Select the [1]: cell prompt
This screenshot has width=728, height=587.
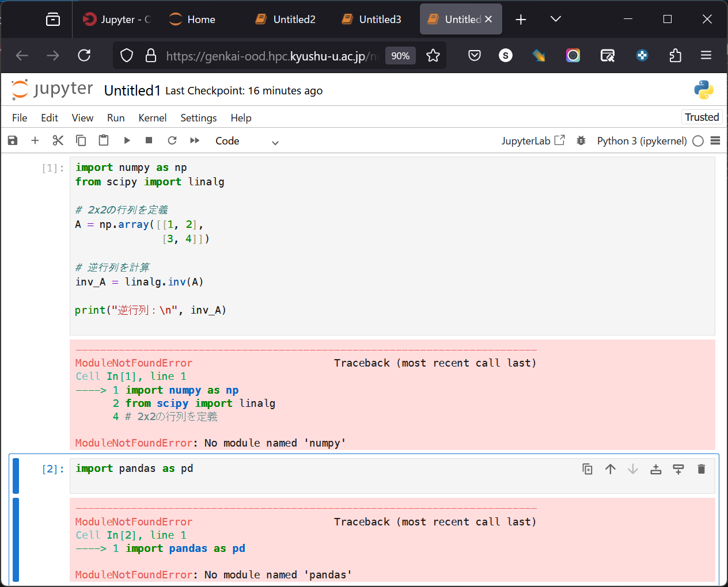pos(52,168)
